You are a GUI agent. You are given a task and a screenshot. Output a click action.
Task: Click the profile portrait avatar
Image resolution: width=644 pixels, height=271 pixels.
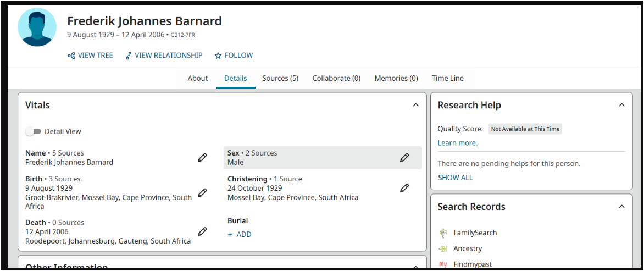click(x=37, y=27)
